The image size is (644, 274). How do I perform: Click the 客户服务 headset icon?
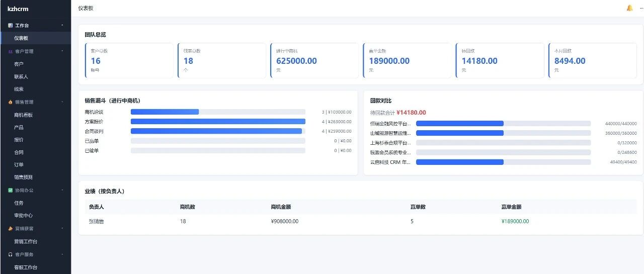[11, 255]
